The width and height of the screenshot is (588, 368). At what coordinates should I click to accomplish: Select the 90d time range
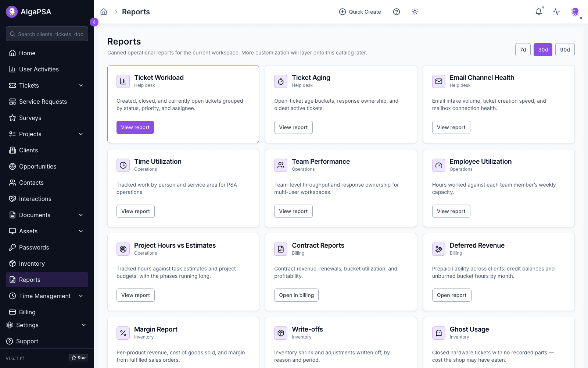(x=565, y=50)
